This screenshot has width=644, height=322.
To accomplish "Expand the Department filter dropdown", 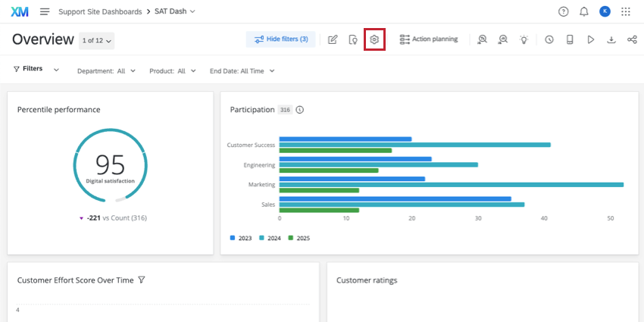I will point(106,70).
